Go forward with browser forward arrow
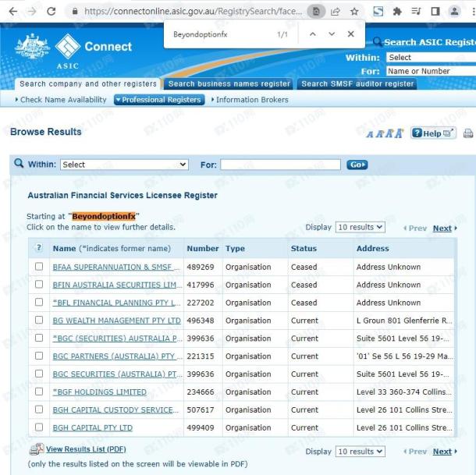The image size is (476, 475). click(32, 12)
